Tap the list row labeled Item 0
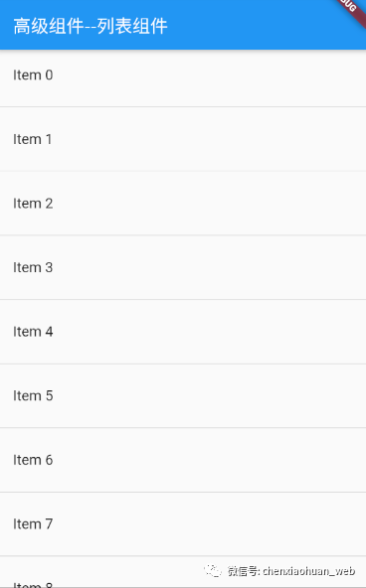This screenshot has height=588, width=366. 183,78
